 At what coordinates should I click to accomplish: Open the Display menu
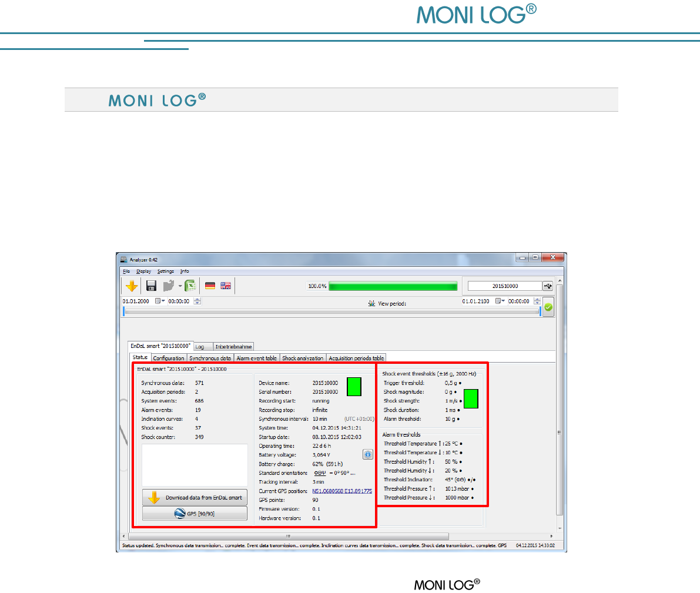pyautogui.click(x=144, y=271)
